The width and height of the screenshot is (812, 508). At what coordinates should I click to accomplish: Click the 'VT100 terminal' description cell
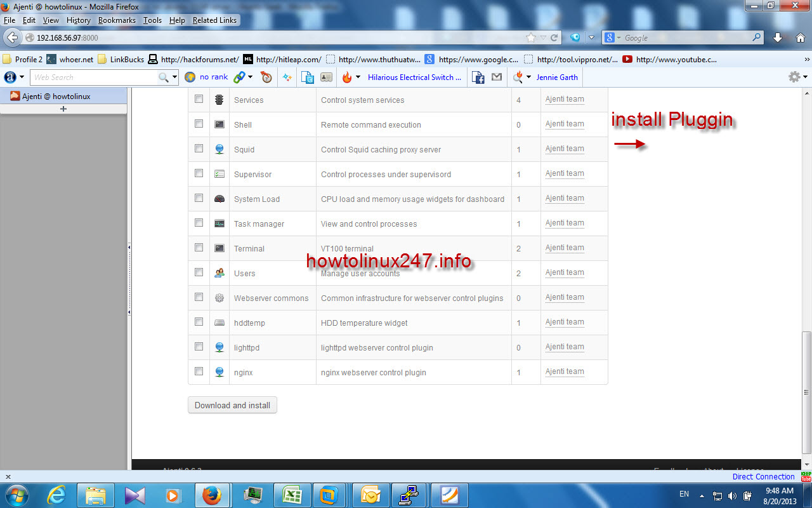(x=414, y=248)
